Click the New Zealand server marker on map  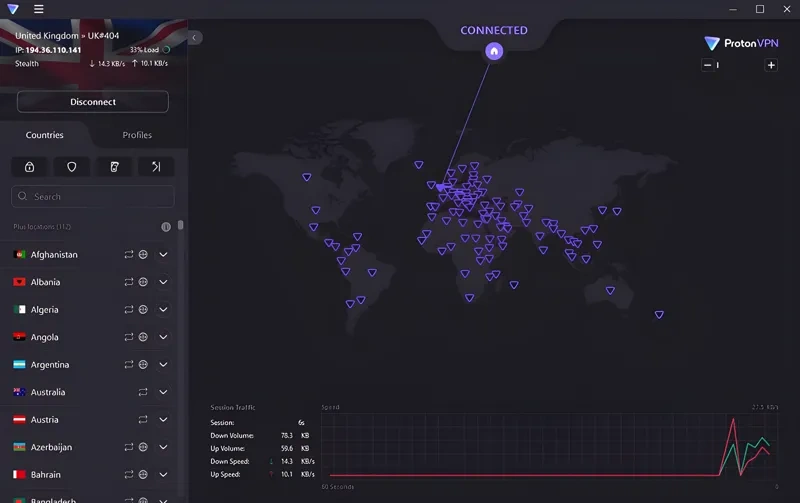(659, 315)
